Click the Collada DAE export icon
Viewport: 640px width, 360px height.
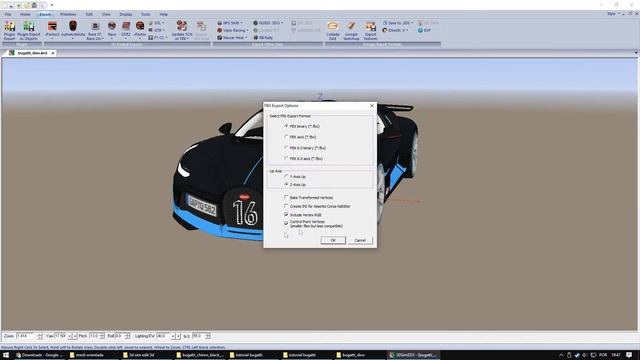click(x=333, y=30)
